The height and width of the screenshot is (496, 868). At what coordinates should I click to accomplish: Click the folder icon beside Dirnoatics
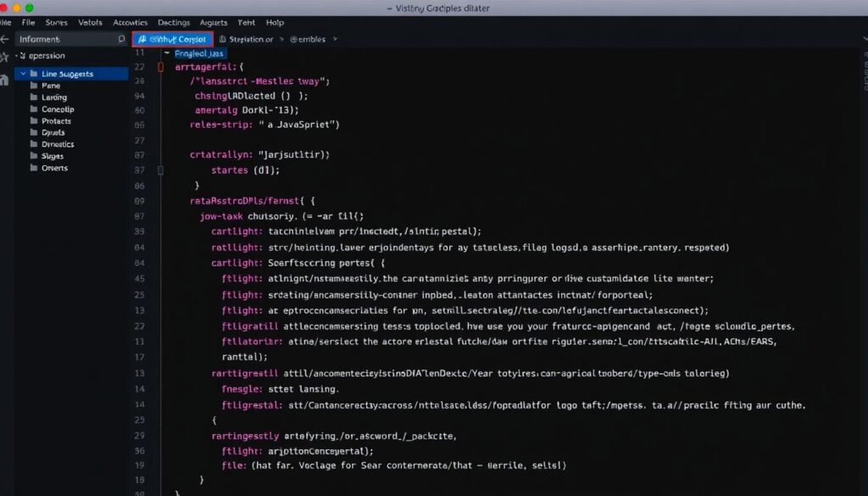[34, 144]
